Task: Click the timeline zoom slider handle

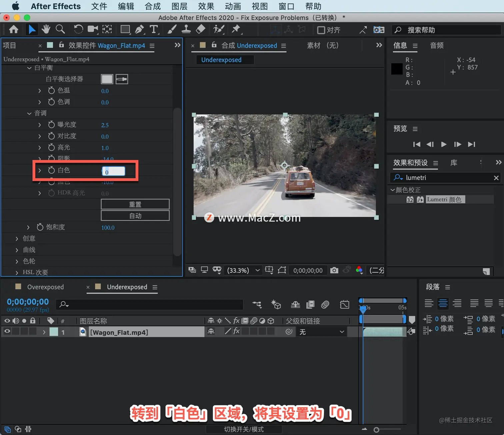Action: point(376,430)
